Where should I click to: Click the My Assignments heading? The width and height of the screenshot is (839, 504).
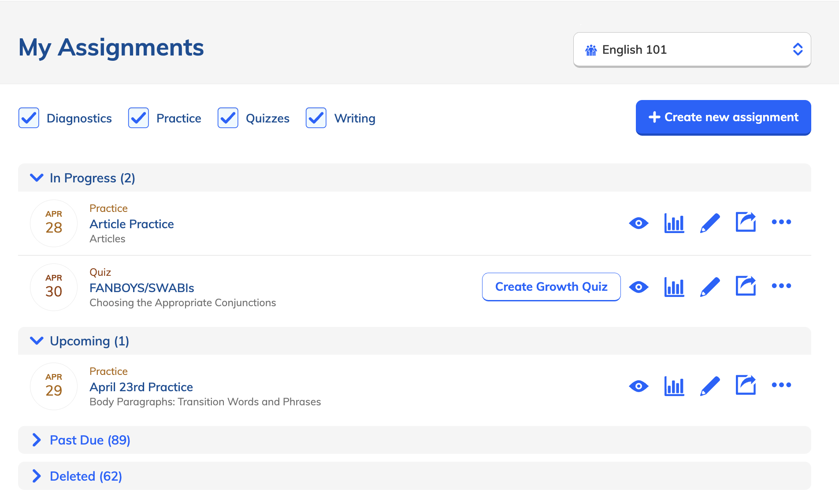tap(111, 48)
